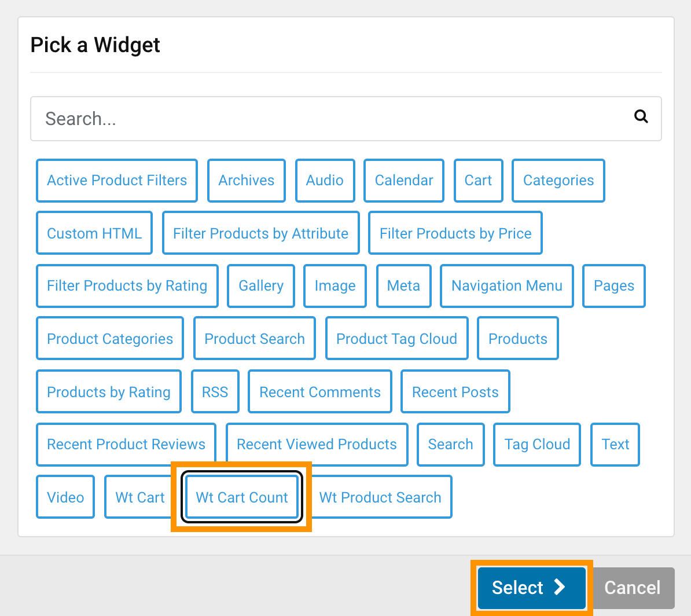This screenshot has height=616, width=691.
Task: Choose the Filter Products by Rating widget
Action: click(127, 286)
